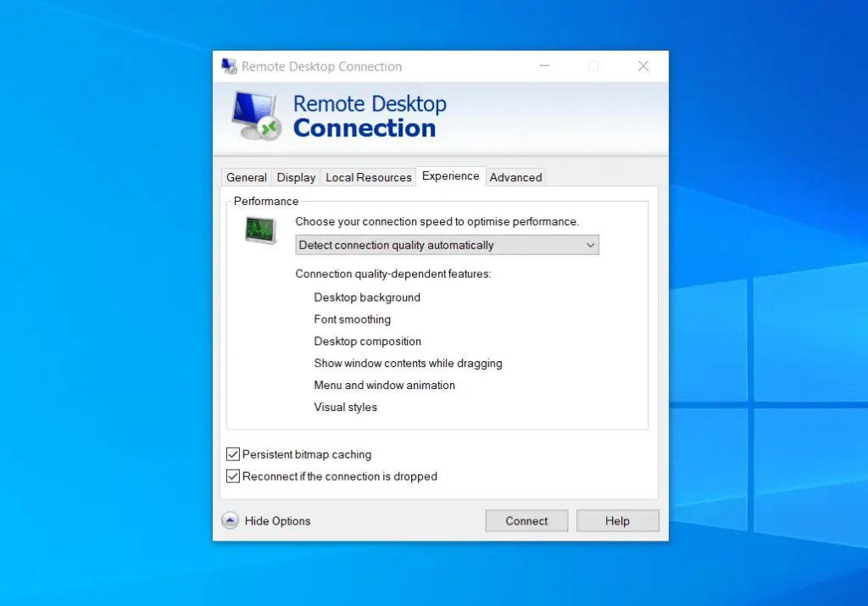Switch to the Advanced tab
Screen dimensions: 868x606
pyautogui.click(x=515, y=177)
